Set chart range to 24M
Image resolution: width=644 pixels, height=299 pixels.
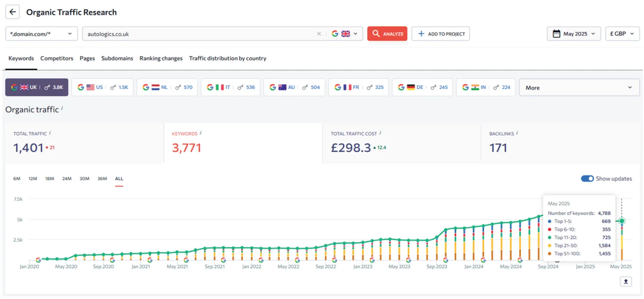point(67,179)
